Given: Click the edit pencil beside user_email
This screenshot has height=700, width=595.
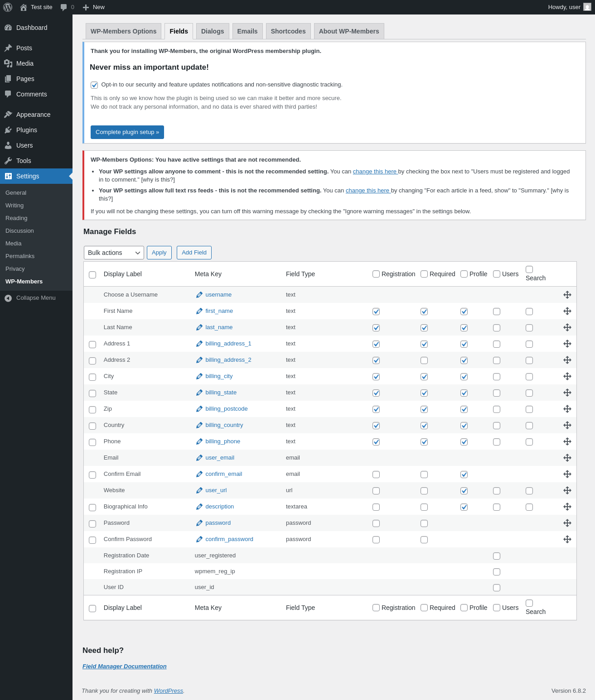Looking at the screenshot, I should (199, 458).
